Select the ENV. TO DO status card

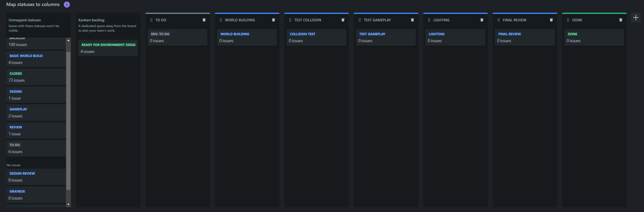coord(177,37)
